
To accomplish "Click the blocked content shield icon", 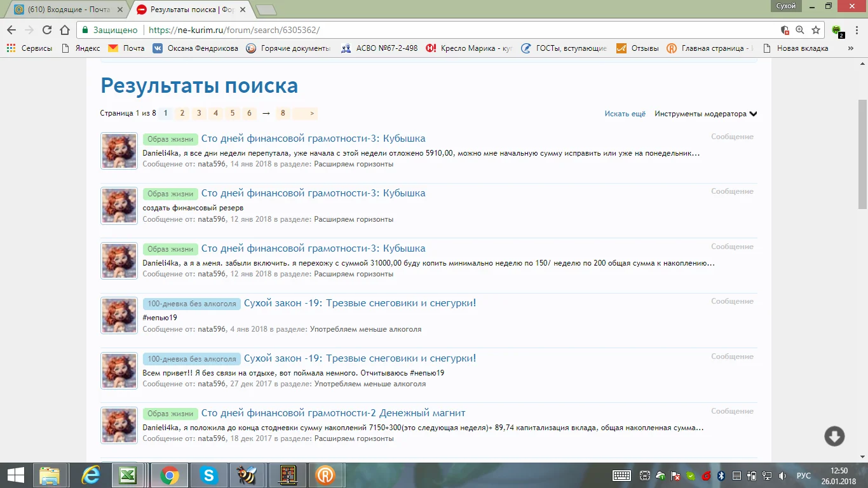I will pyautogui.click(x=785, y=30).
